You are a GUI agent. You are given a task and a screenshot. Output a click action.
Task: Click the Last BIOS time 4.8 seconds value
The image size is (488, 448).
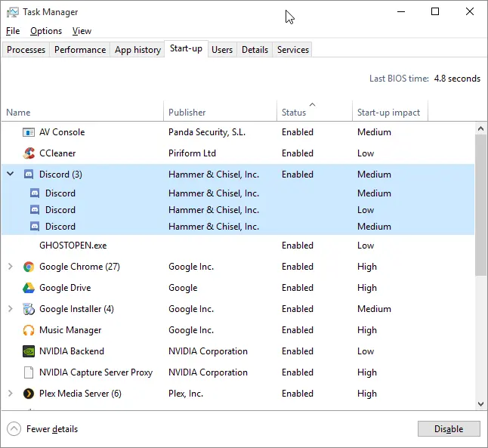[457, 79]
